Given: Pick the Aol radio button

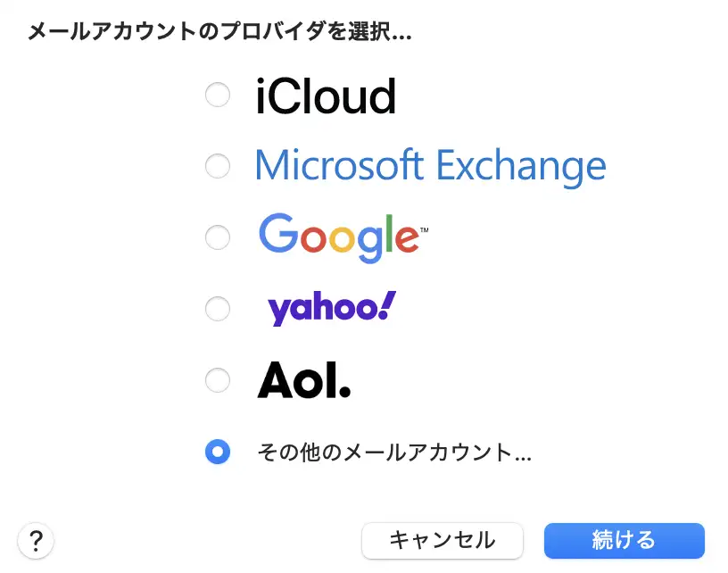Looking at the screenshot, I should pos(218,381).
